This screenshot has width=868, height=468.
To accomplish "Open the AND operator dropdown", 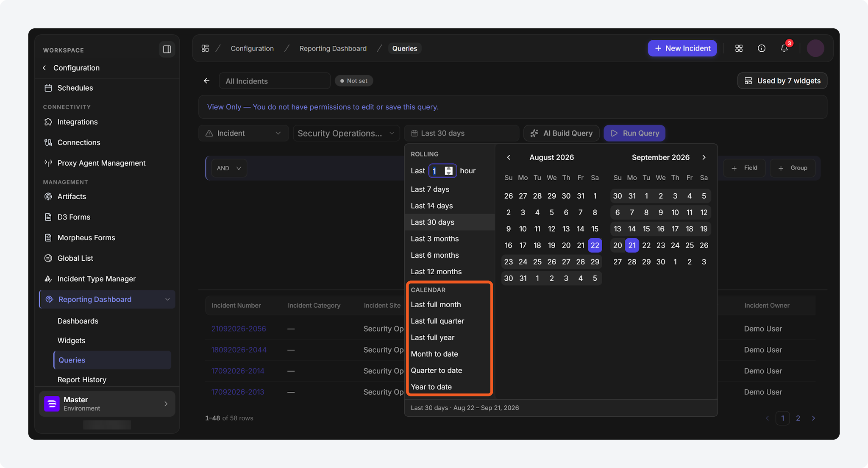I will pyautogui.click(x=229, y=168).
